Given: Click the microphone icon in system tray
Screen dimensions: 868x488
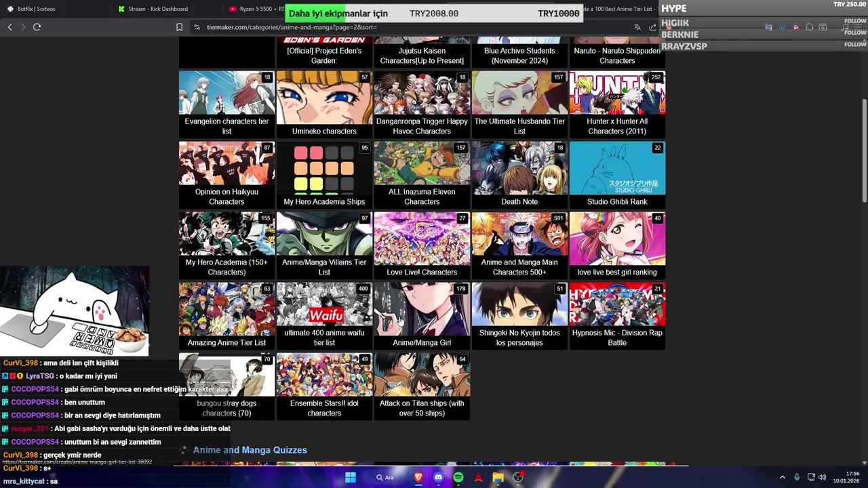Looking at the screenshot, I should [797, 477].
